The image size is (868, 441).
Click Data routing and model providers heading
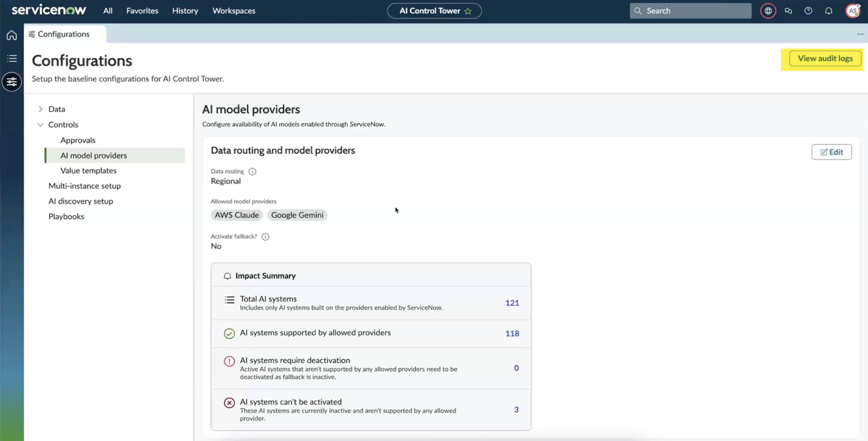click(283, 151)
